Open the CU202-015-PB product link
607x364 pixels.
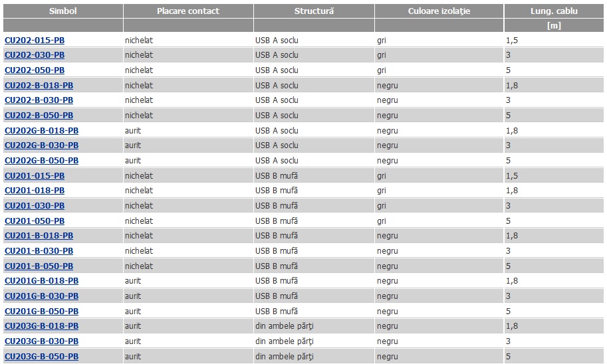(x=35, y=41)
